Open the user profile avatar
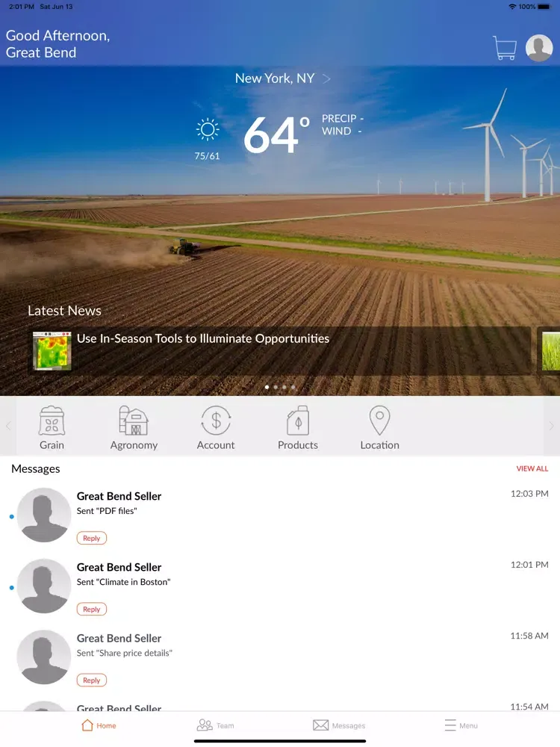 point(539,48)
